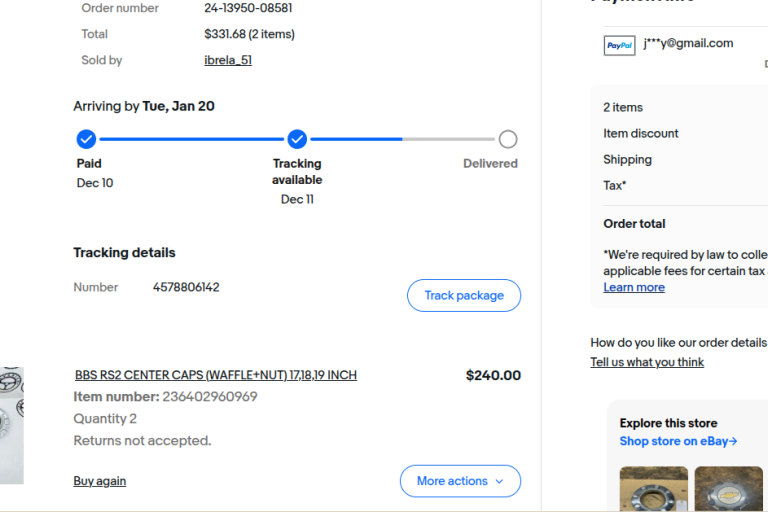
Task: Click the PayPal logo icon
Action: click(619, 45)
